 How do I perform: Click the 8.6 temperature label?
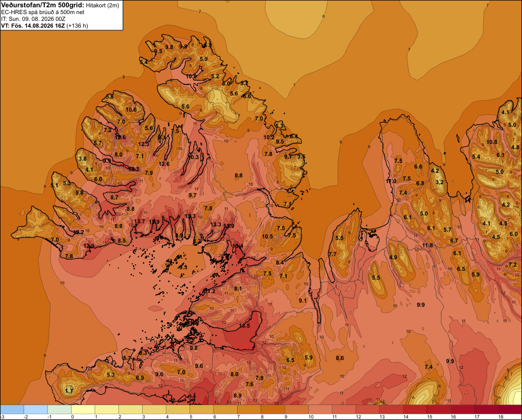pyautogui.click(x=340, y=358)
